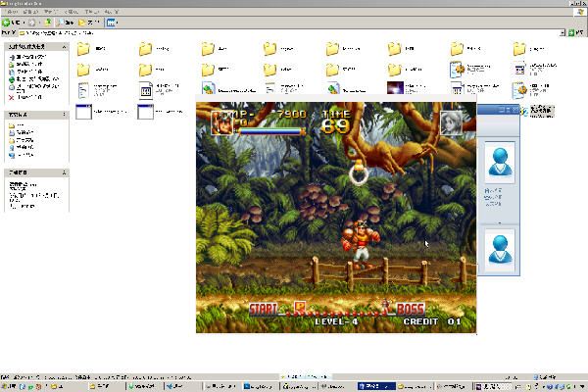The height and width of the screenshot is (392, 588).
Task: Click player one's portrait in the game
Action: pos(221,122)
